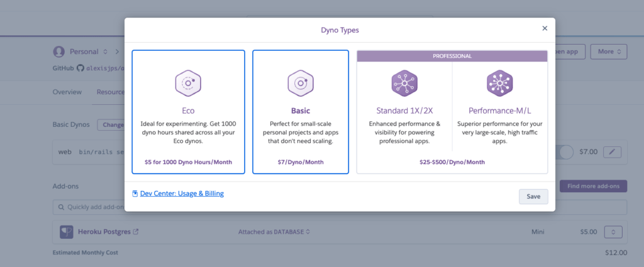
Task: Click $5 for 1000 Dyno Hours/Month text
Action: pos(188,162)
